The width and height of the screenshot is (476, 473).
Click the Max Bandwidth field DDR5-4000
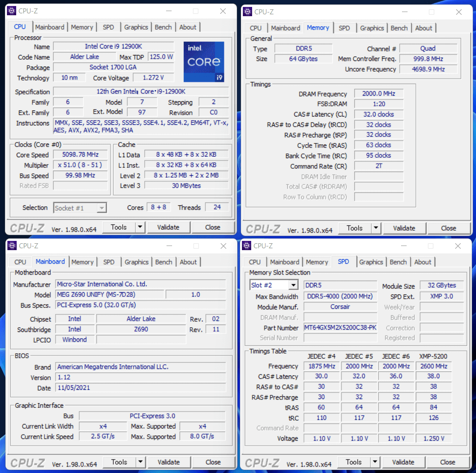coord(340,296)
